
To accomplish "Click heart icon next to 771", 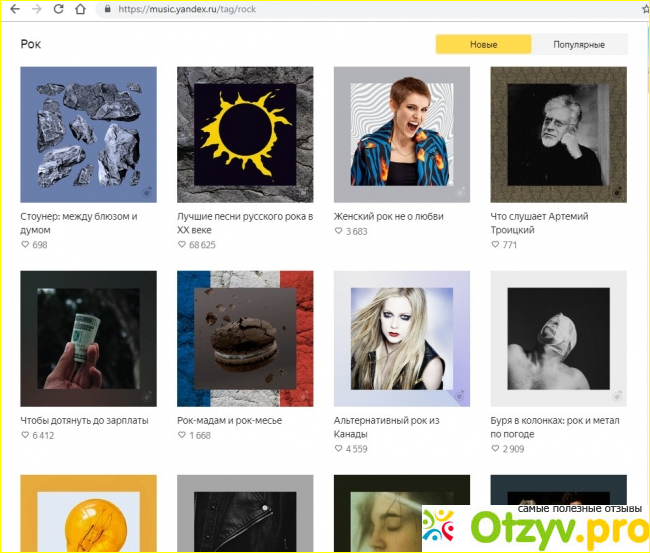I will click(x=495, y=244).
